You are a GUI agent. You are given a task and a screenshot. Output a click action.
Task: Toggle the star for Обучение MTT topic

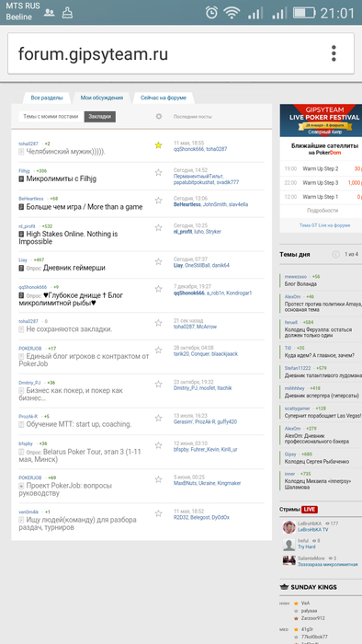[158, 418]
